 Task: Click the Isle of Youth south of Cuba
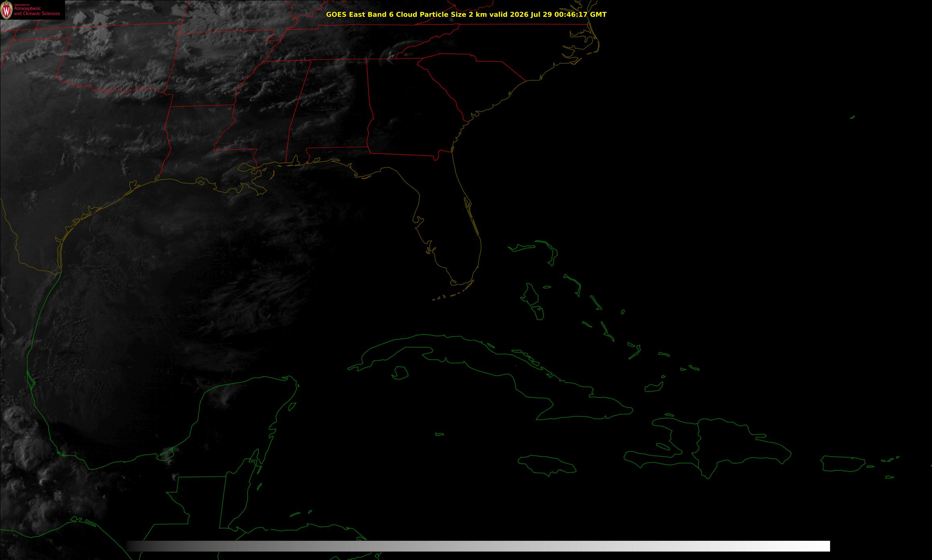point(400,373)
